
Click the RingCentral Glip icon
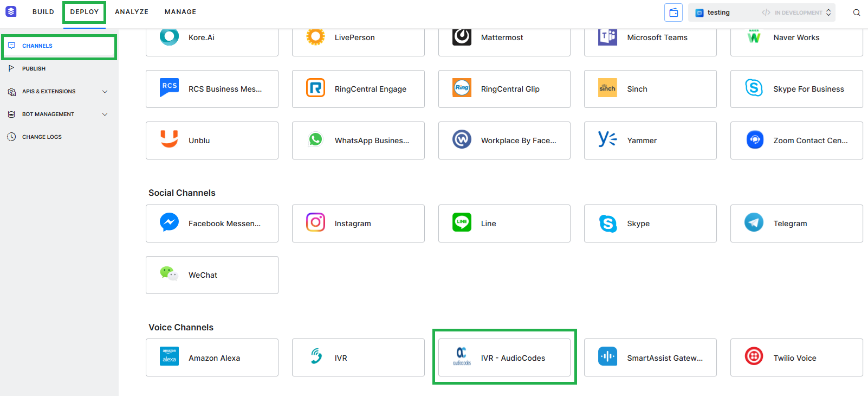point(462,88)
